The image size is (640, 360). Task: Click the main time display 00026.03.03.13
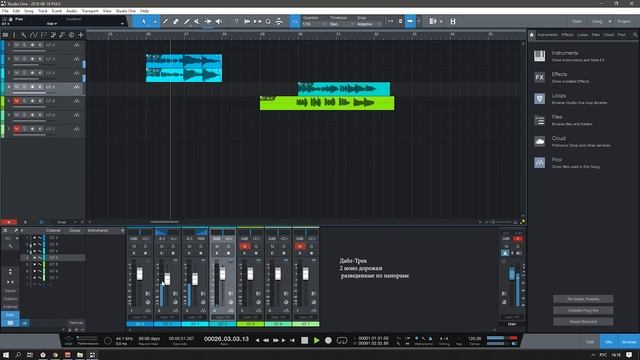click(x=226, y=339)
